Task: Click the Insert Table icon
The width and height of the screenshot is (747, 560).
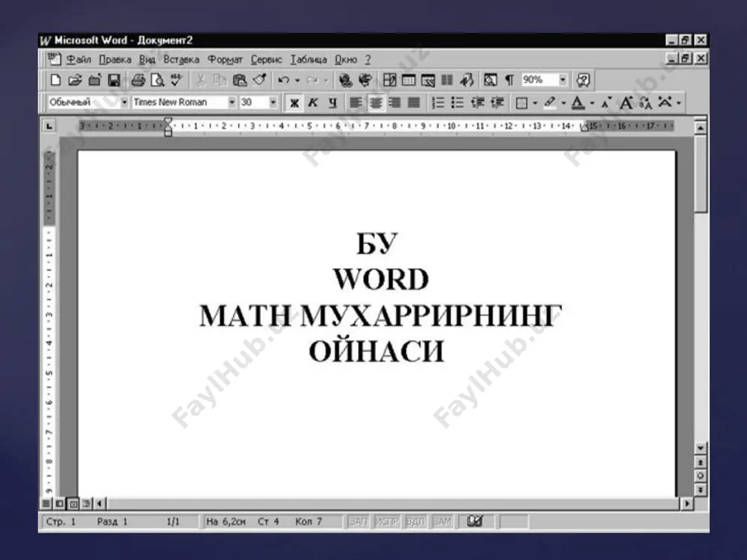Action: coord(409,80)
